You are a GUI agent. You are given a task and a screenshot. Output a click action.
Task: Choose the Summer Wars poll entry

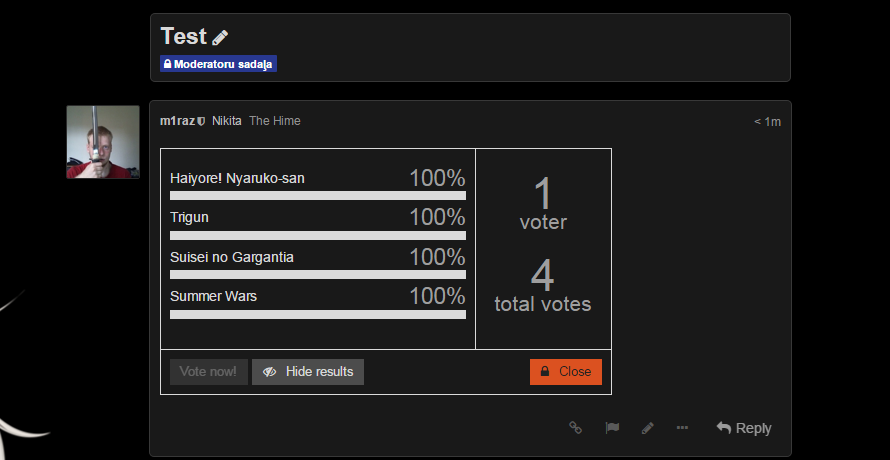click(214, 296)
